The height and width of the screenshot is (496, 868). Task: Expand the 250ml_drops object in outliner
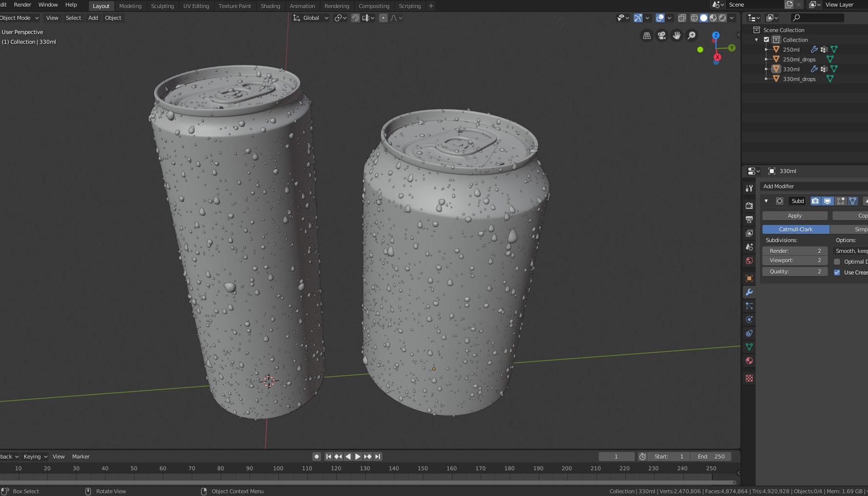(766, 59)
